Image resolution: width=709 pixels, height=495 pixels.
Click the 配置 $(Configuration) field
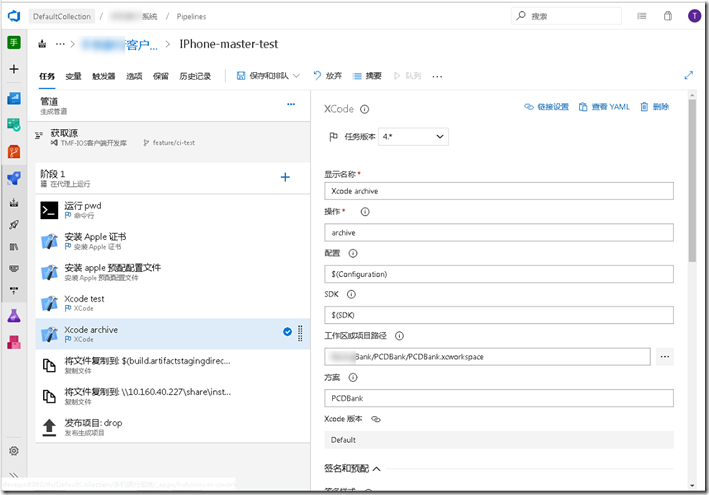coord(499,274)
